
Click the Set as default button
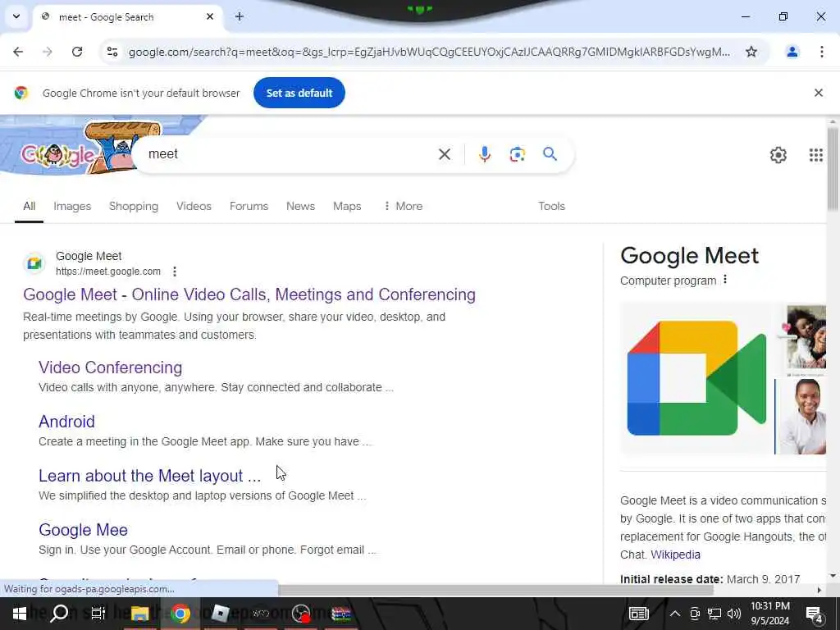tap(299, 93)
